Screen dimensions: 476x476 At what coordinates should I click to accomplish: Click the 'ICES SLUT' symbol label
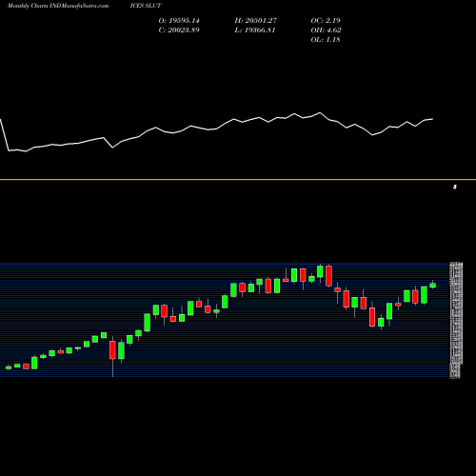pyautogui.click(x=146, y=6)
